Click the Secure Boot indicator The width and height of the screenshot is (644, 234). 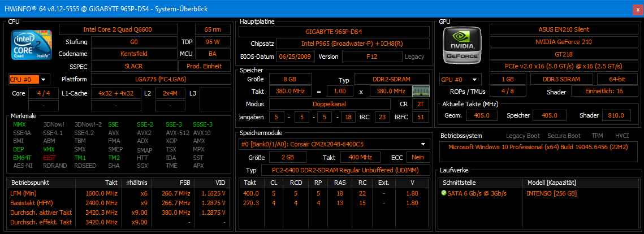coord(564,136)
